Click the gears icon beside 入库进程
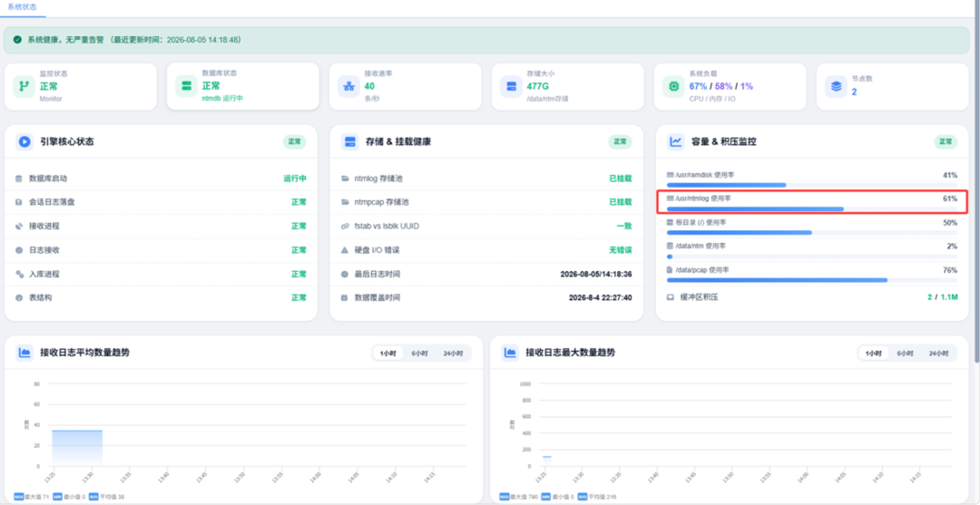The image size is (980, 505). coord(19,274)
